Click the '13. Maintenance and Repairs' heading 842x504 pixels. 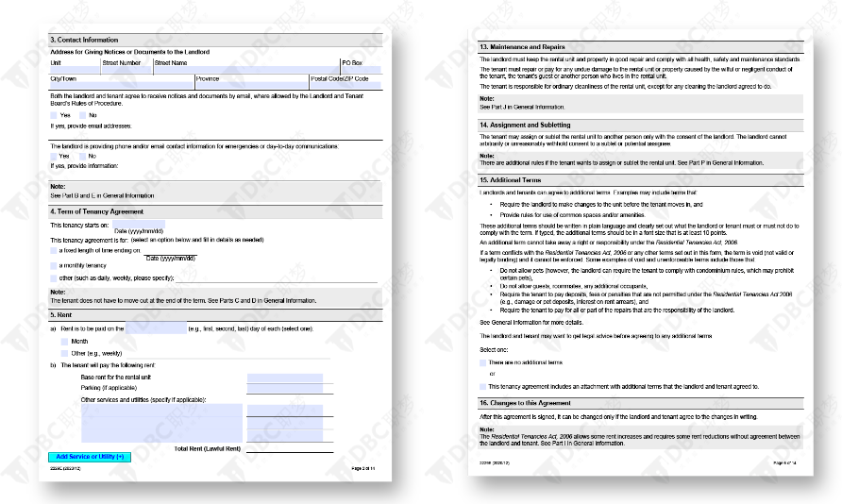(522, 47)
